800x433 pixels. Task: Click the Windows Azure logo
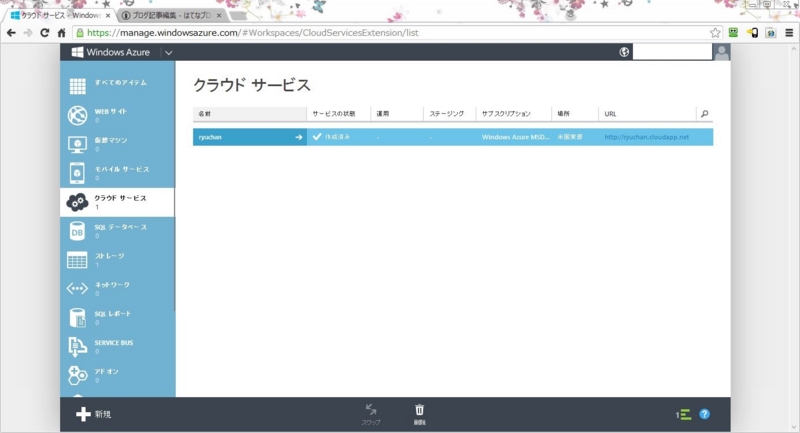coord(111,52)
